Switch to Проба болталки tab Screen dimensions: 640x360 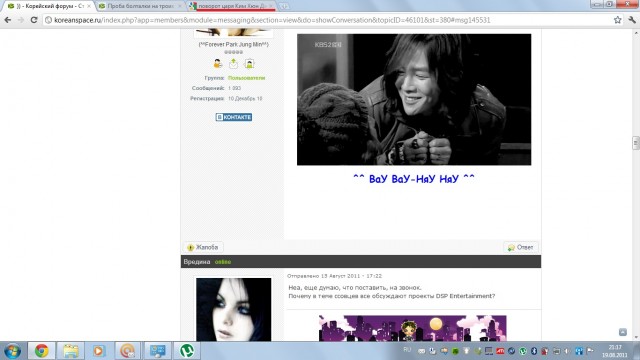coord(141,6)
